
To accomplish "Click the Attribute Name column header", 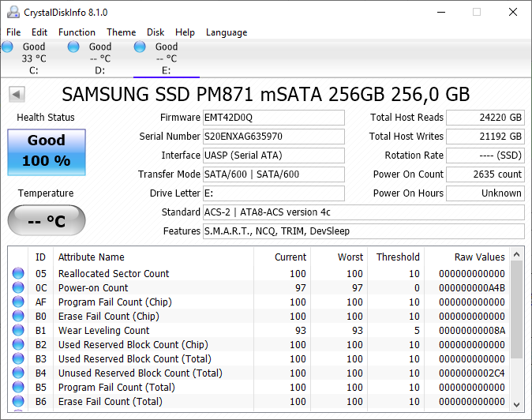I will (x=153, y=257).
